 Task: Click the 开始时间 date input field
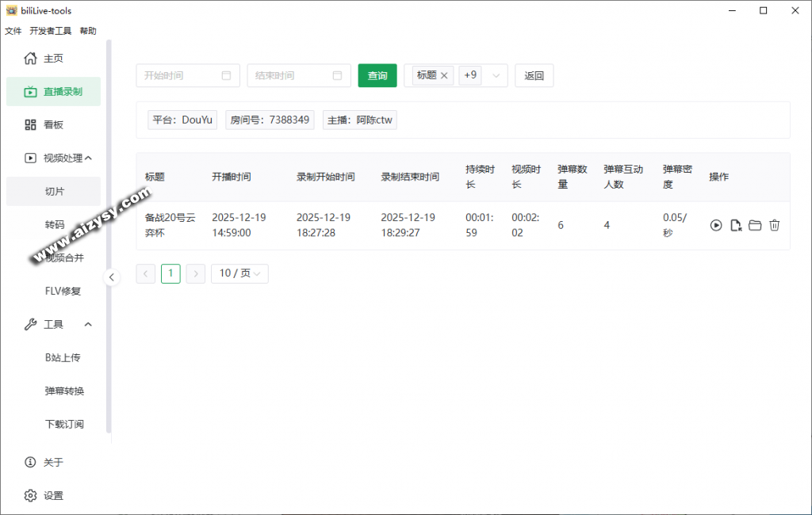click(x=187, y=76)
